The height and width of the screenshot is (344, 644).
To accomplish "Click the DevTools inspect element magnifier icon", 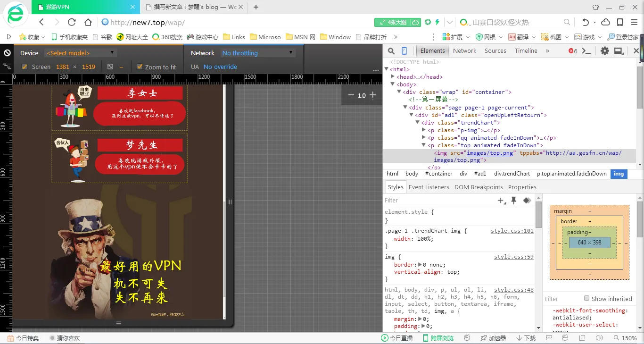I will [x=391, y=51].
